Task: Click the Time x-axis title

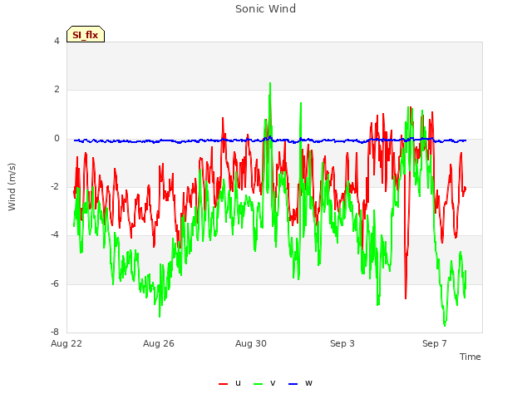Action: [470, 357]
